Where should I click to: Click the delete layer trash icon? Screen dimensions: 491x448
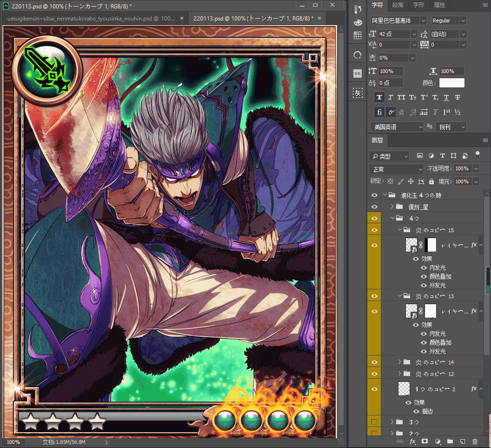pyautogui.click(x=475, y=441)
